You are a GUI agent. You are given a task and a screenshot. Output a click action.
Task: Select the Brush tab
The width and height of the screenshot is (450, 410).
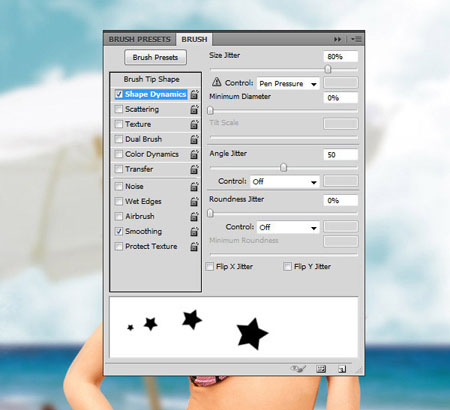point(194,39)
